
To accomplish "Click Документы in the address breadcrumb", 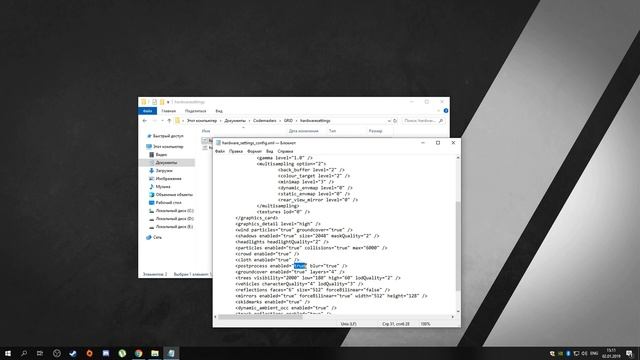I will coord(235,121).
